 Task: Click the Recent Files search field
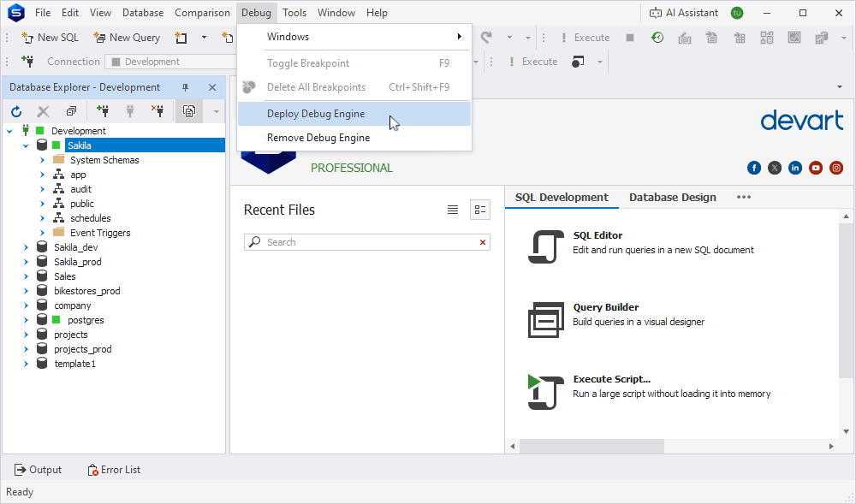click(x=367, y=242)
